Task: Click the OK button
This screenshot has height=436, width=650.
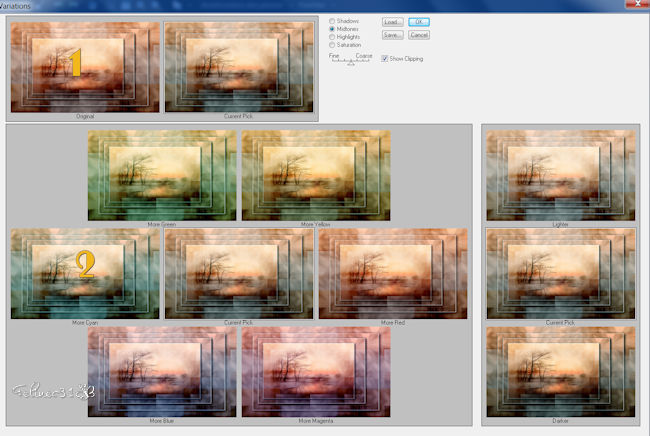Action: (x=419, y=22)
